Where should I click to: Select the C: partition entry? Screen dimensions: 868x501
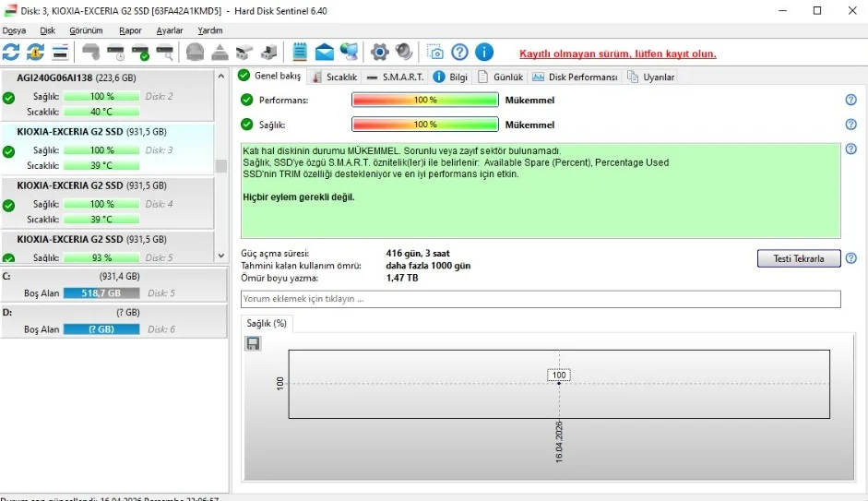click(113, 284)
